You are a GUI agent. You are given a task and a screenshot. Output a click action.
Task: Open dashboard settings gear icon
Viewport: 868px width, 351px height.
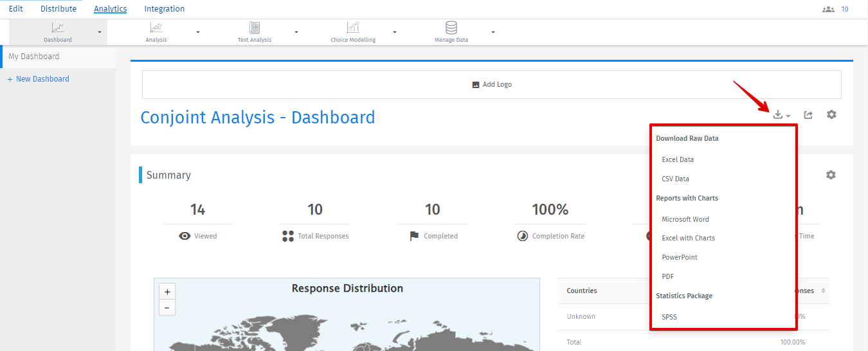831,114
